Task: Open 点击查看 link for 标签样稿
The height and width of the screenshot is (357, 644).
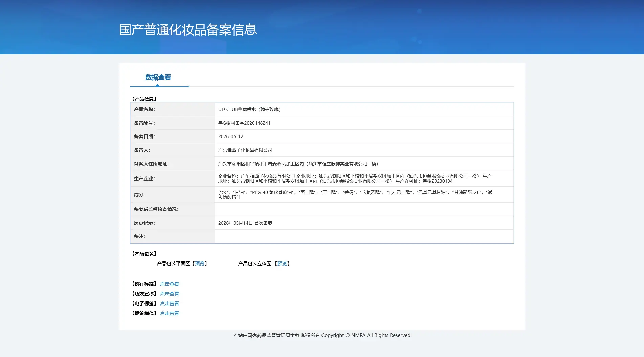Action: pyautogui.click(x=170, y=313)
